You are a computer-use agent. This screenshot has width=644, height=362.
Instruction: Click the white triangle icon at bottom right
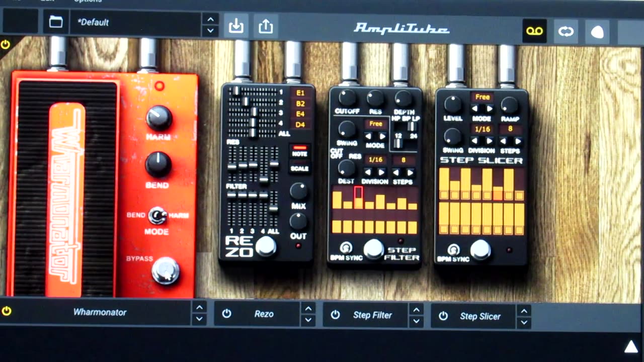point(631,347)
